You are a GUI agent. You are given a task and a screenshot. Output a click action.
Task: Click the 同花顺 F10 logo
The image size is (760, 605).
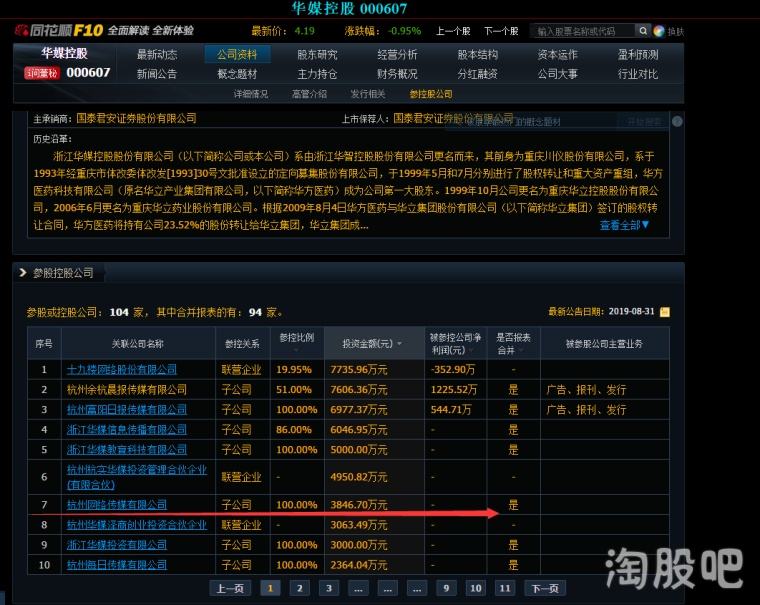[59, 31]
